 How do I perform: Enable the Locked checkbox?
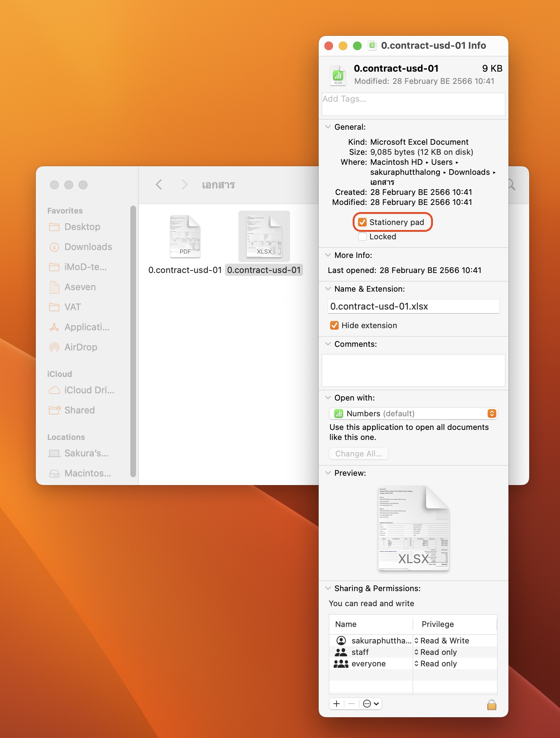click(x=362, y=236)
